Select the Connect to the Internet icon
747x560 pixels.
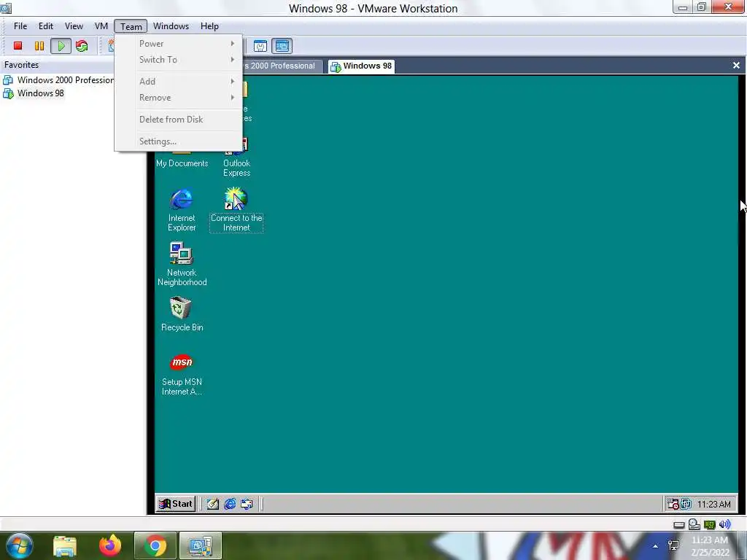[236, 209]
